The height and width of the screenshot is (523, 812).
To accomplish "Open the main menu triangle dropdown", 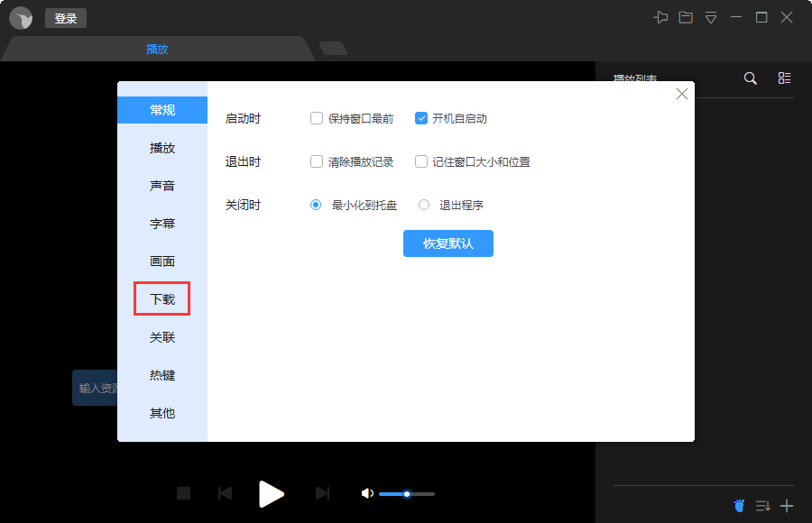I will [711, 17].
